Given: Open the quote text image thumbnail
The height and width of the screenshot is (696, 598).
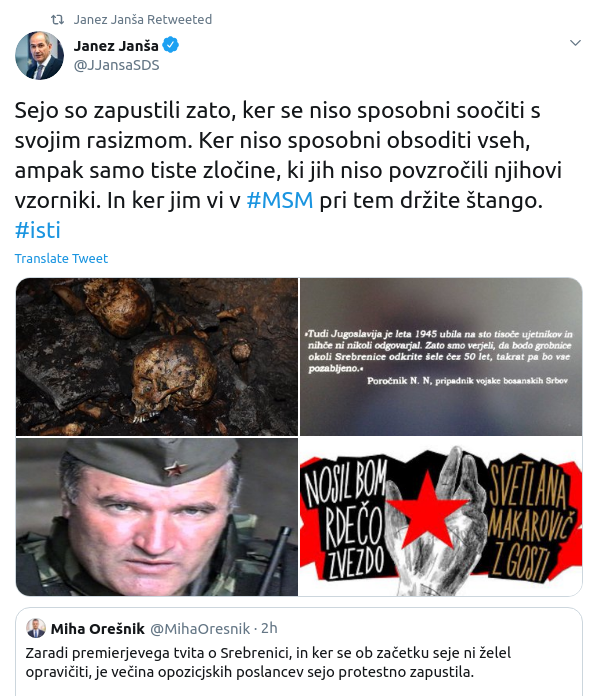Looking at the screenshot, I should tap(441, 356).
